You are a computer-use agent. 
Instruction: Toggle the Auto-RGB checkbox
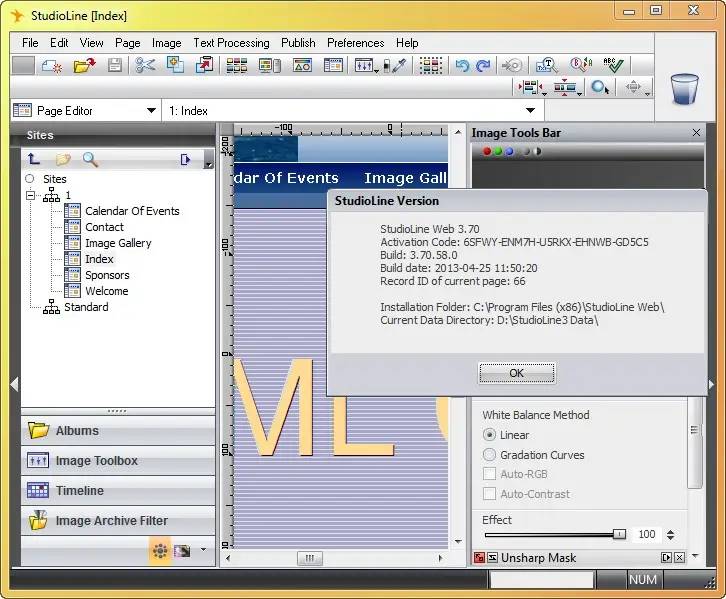(x=489, y=474)
